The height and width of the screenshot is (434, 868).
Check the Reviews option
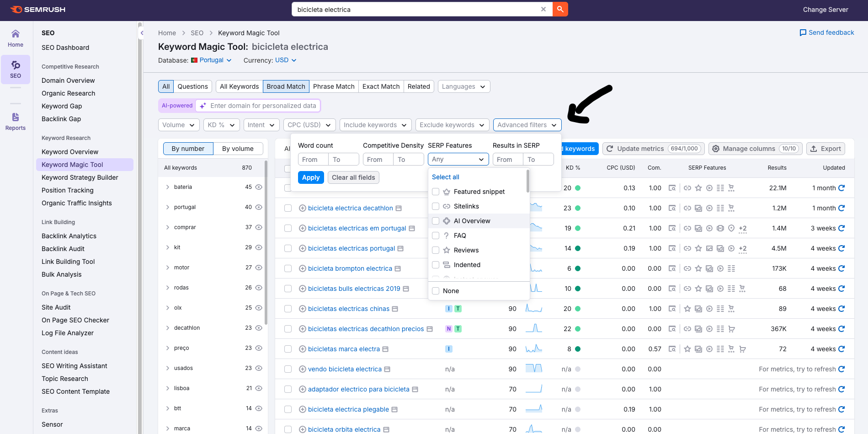pyautogui.click(x=436, y=250)
